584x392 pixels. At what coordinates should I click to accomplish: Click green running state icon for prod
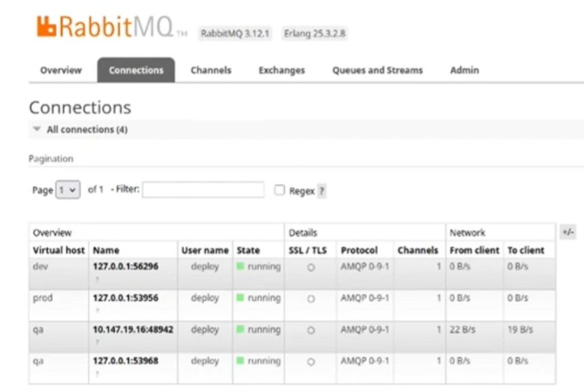[x=241, y=298]
